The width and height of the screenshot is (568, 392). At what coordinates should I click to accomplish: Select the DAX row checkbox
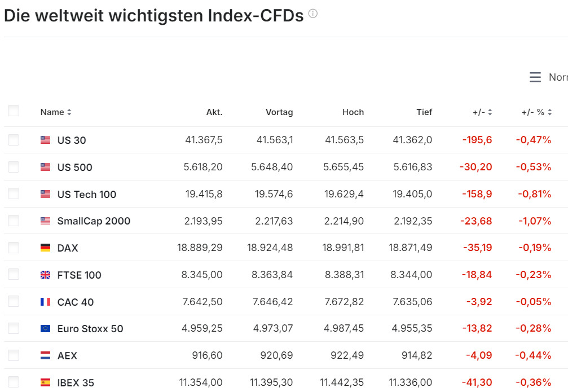14,248
